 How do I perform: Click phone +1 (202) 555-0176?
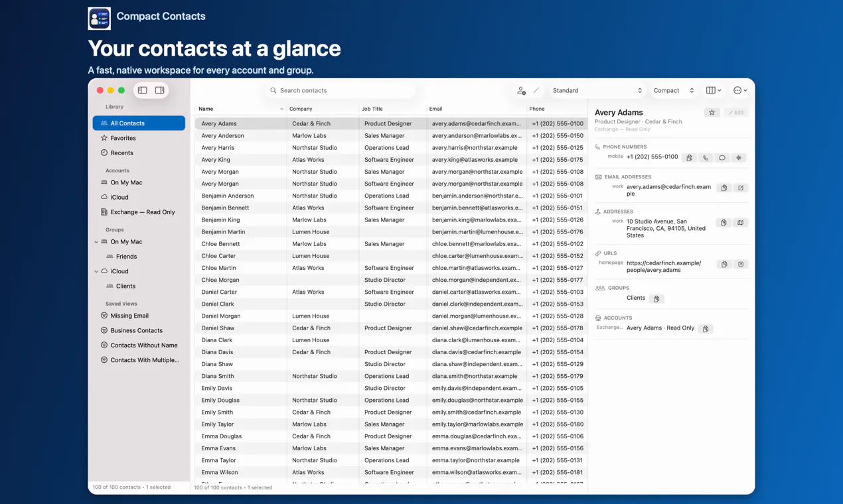[x=558, y=231]
